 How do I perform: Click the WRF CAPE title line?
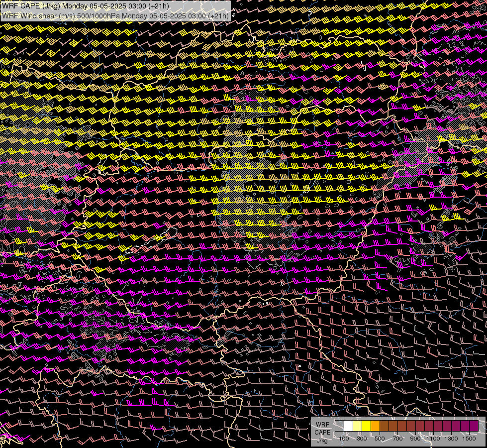pos(86,6)
